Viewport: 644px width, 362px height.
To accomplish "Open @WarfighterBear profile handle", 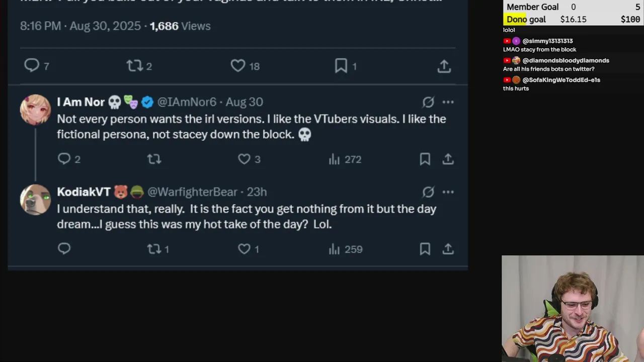I will point(192,192).
